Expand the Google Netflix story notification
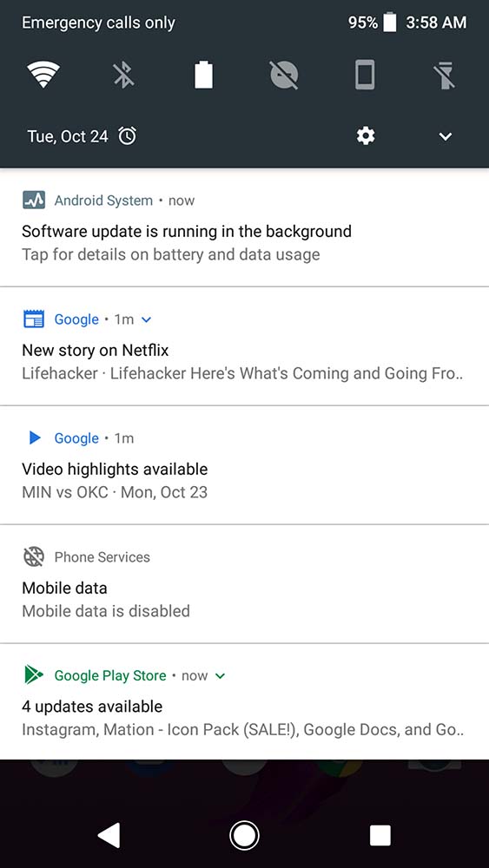The height and width of the screenshot is (868, 489). (x=146, y=319)
